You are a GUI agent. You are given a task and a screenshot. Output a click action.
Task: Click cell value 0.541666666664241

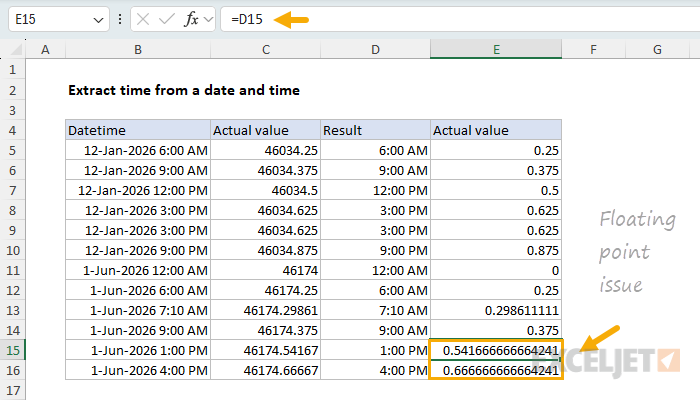(x=496, y=350)
